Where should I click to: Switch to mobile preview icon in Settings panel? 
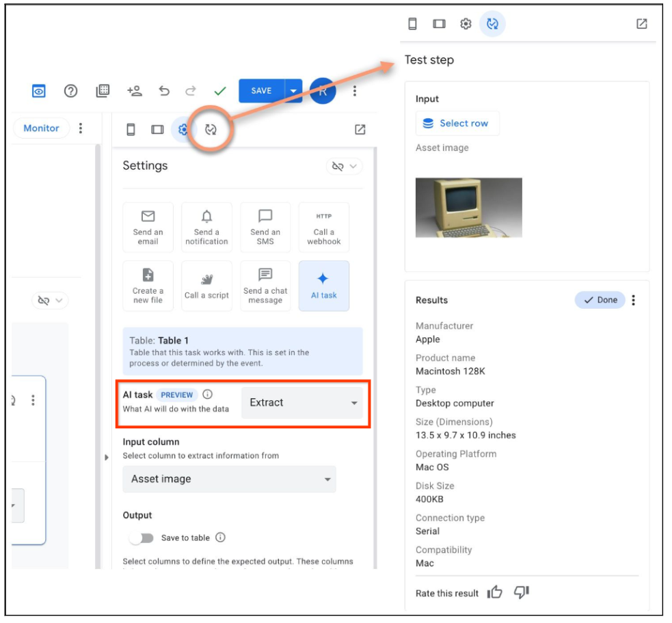coord(131,129)
